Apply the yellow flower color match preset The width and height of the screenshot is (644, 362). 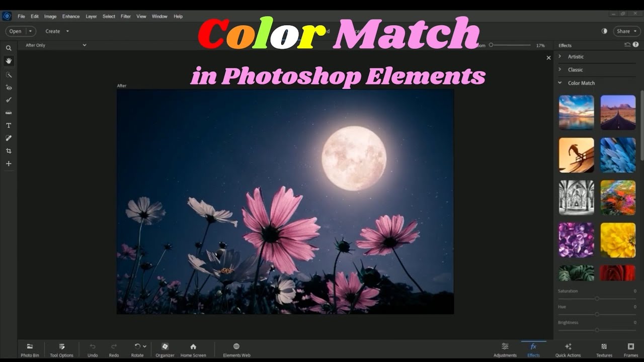pos(618,240)
